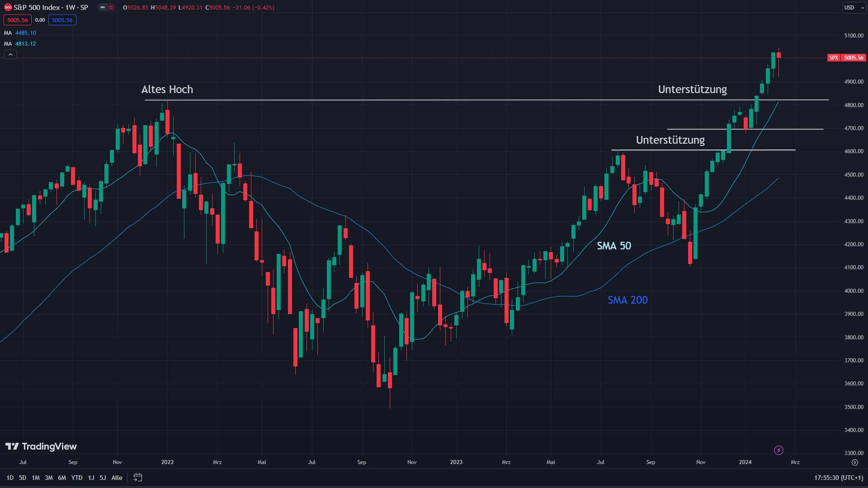
Task: Open the USD currency dropdown
Action: tap(854, 7)
